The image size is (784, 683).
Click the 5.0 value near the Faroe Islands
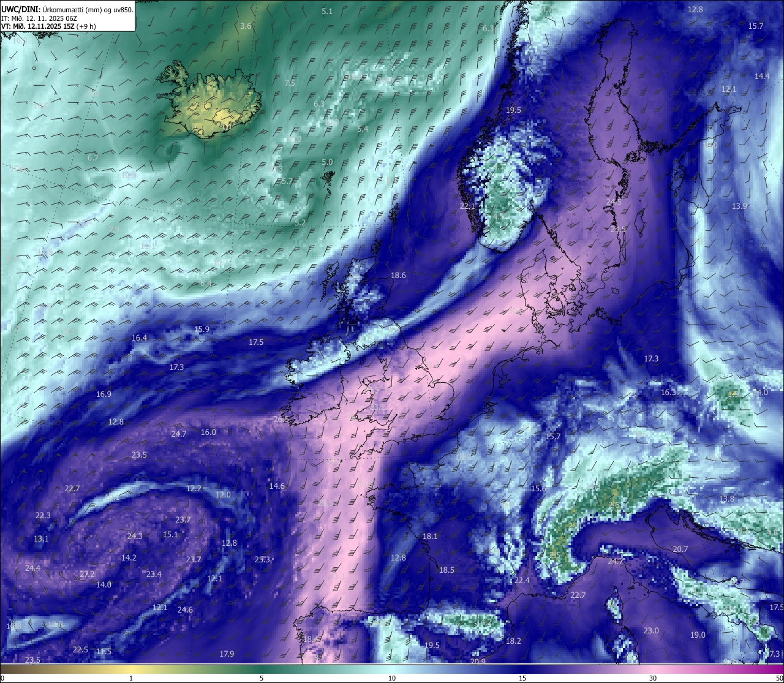(x=327, y=162)
